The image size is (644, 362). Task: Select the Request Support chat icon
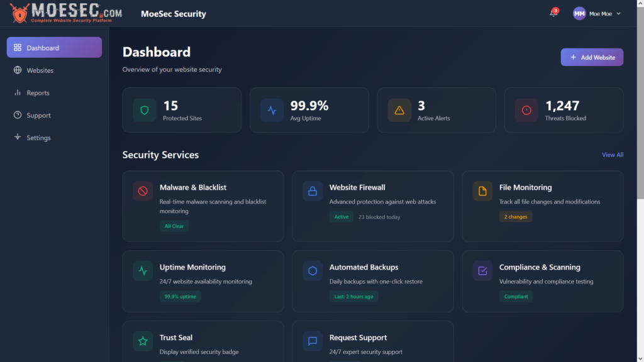(x=313, y=341)
